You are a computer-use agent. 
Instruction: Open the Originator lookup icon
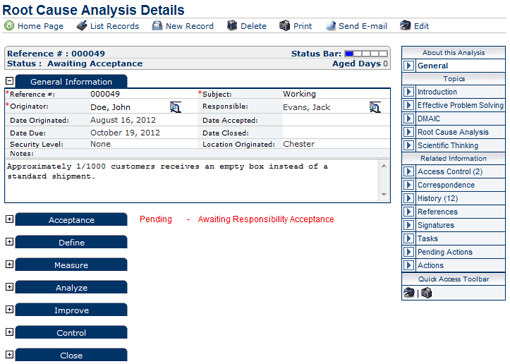click(175, 107)
